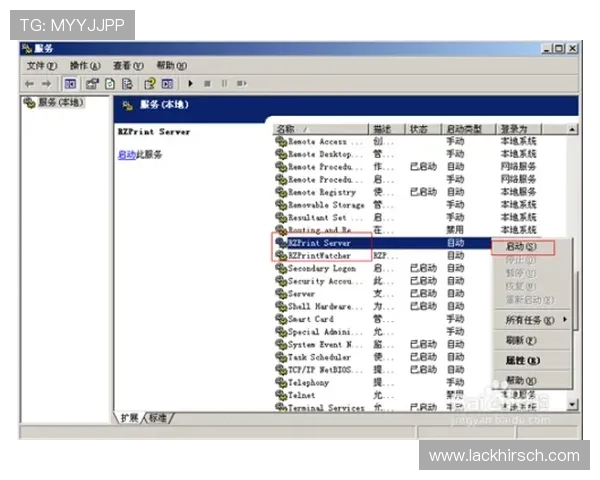Click the Refresh toolbar icon
Image resolution: width=600 pixels, height=480 pixels.
[x=110, y=83]
